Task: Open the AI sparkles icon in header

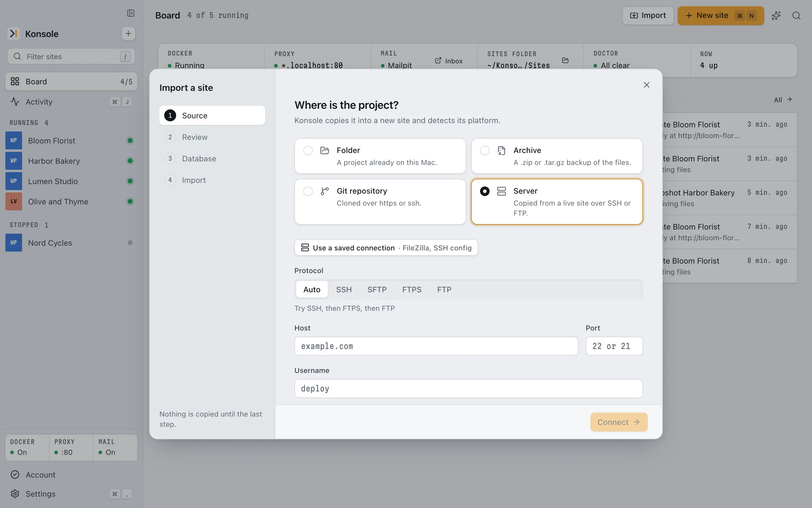Action: [x=776, y=16]
